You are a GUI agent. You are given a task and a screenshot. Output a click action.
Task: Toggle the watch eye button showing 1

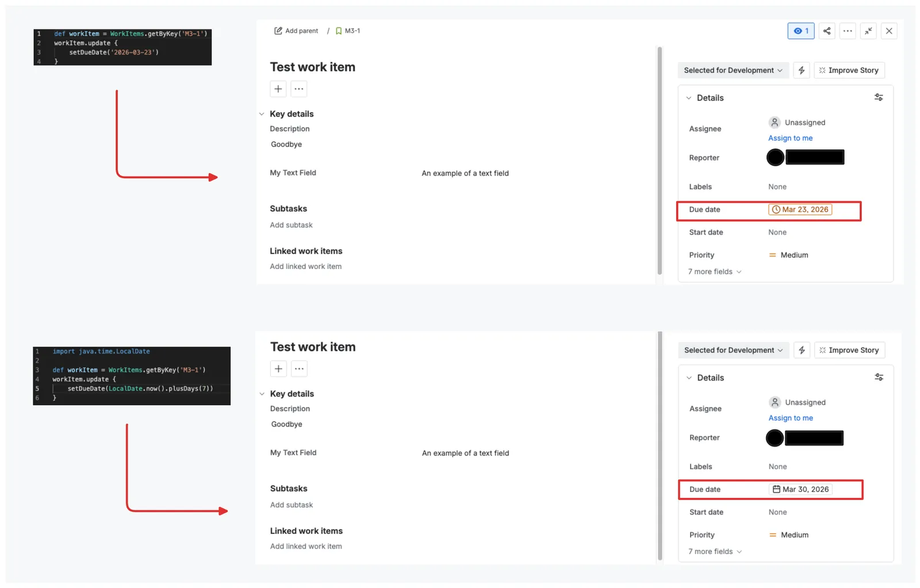pyautogui.click(x=801, y=31)
